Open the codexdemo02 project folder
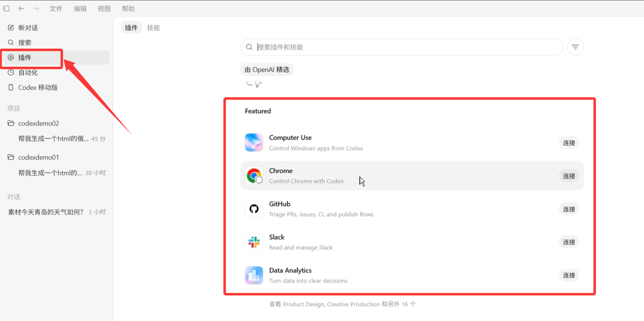The width and height of the screenshot is (644, 321). point(56,123)
